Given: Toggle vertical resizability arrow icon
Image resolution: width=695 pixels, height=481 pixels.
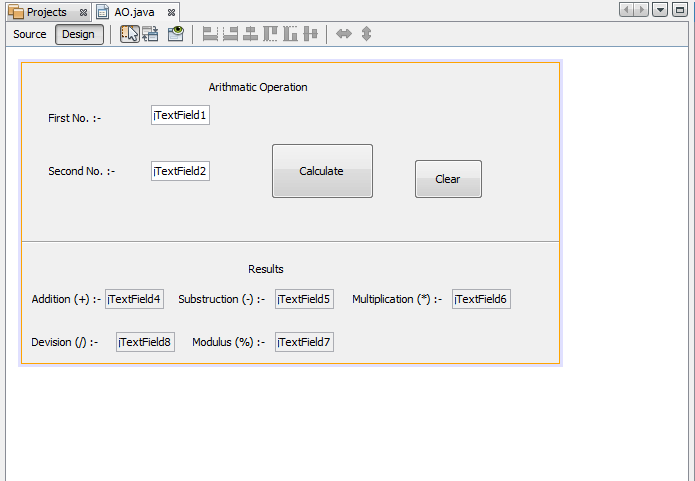Looking at the screenshot, I should (366, 34).
